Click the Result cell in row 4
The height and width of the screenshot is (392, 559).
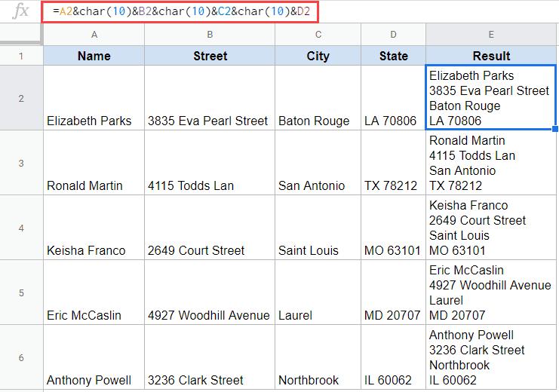point(491,228)
